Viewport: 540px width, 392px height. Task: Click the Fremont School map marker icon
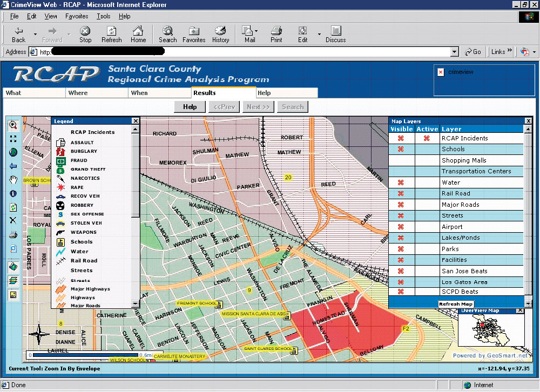219,304
